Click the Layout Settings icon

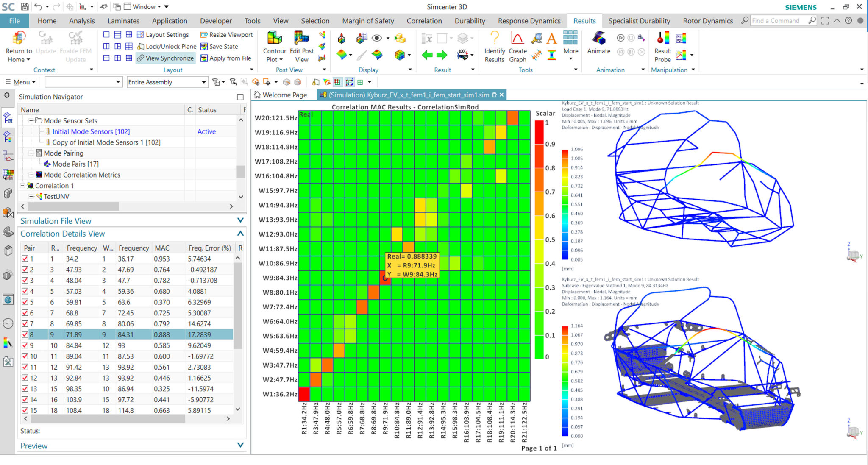[x=140, y=34]
